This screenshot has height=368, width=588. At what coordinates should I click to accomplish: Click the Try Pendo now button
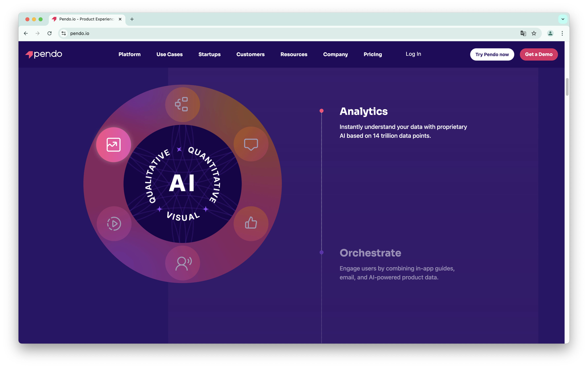[492, 54]
